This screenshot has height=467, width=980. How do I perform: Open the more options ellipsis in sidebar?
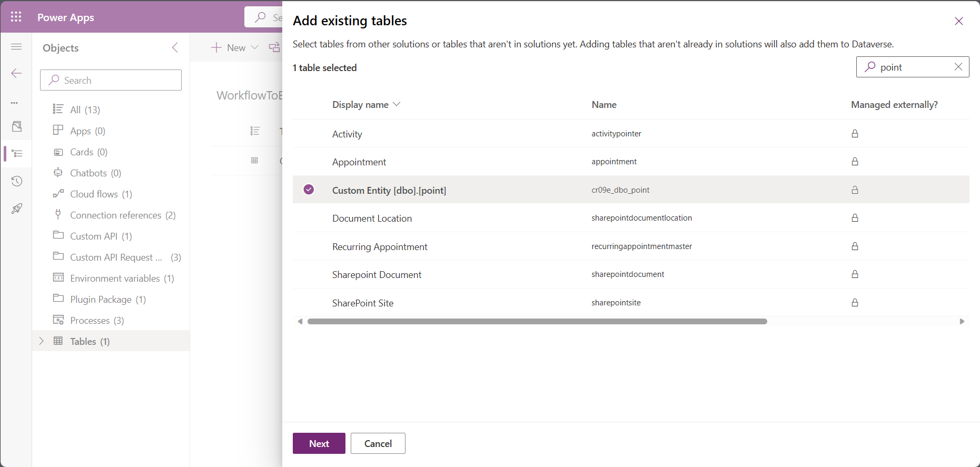coord(14,103)
